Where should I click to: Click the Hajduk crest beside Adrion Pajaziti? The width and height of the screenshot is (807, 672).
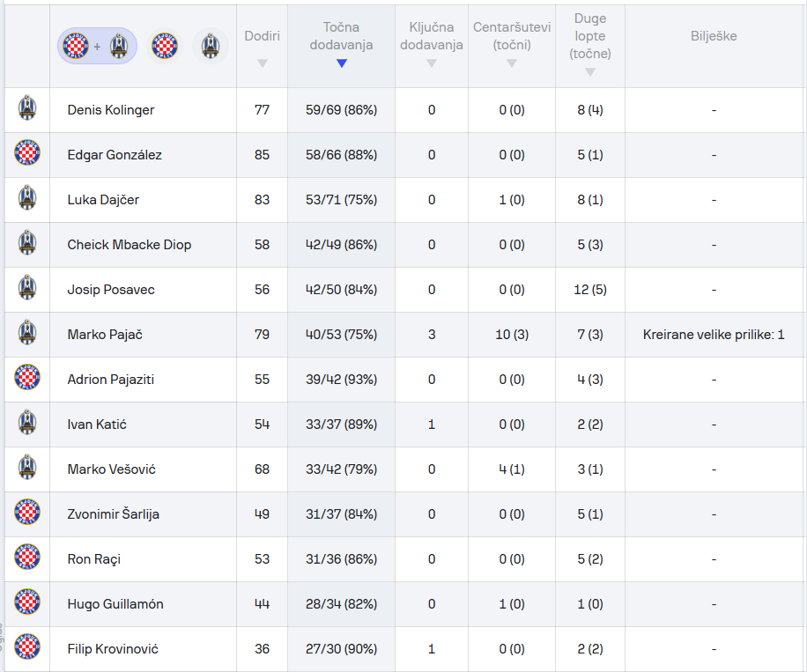27,379
